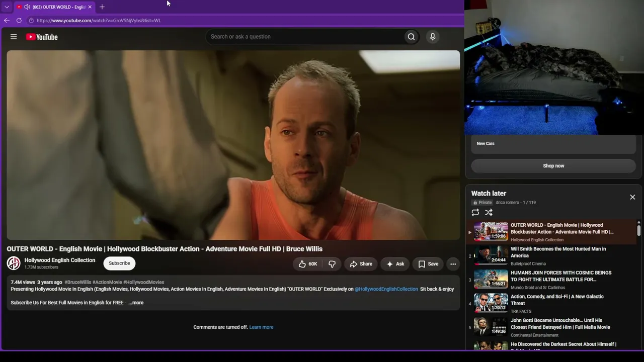Screen dimensions: 644x362
Task: Open the @HollywoodEnglishCollection mention link
Action: [x=386, y=289]
